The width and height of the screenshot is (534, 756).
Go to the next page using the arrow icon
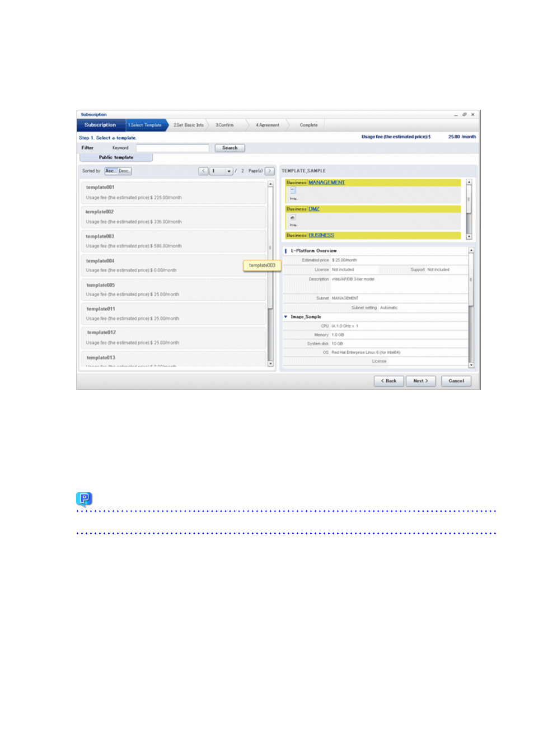pyautogui.click(x=269, y=171)
